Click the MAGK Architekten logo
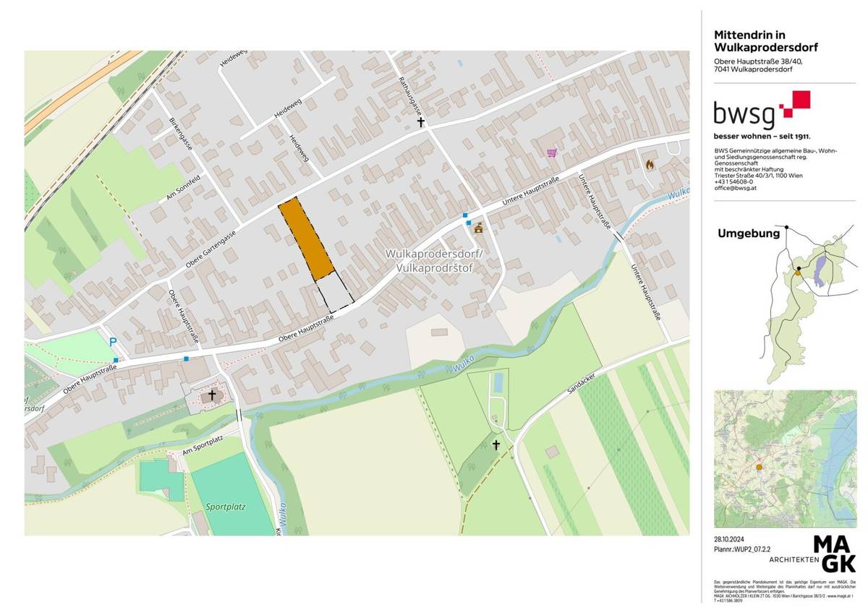868x613 pixels. coord(834,554)
